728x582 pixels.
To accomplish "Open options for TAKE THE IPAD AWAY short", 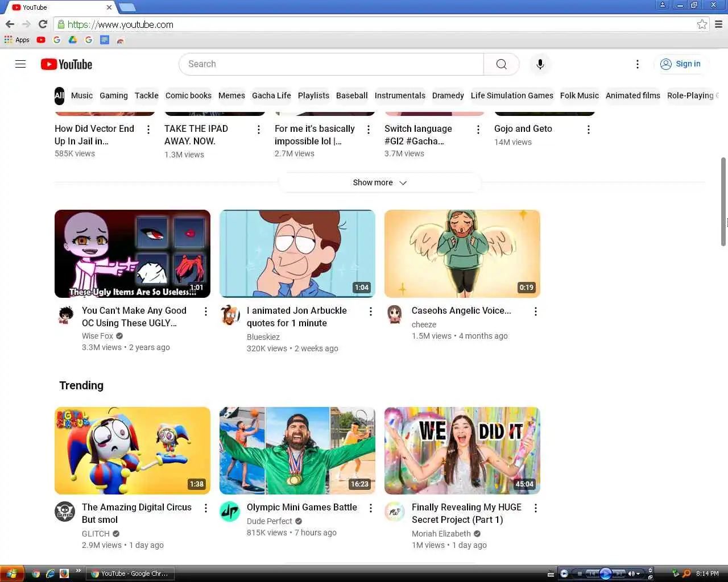I will point(259,130).
